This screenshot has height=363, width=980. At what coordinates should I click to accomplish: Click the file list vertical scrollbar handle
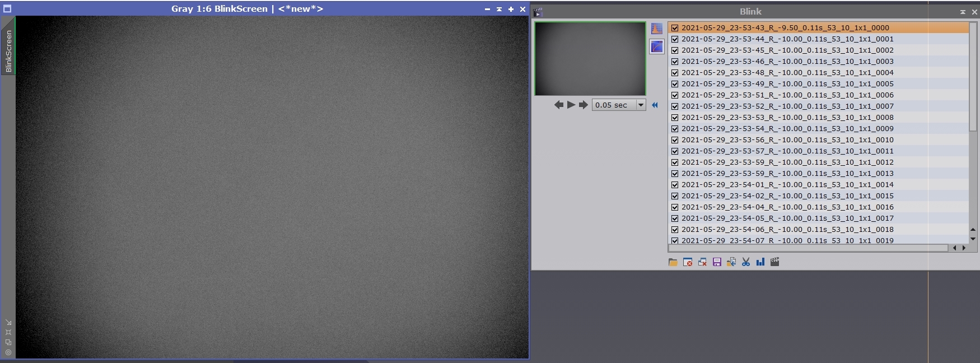(973, 77)
